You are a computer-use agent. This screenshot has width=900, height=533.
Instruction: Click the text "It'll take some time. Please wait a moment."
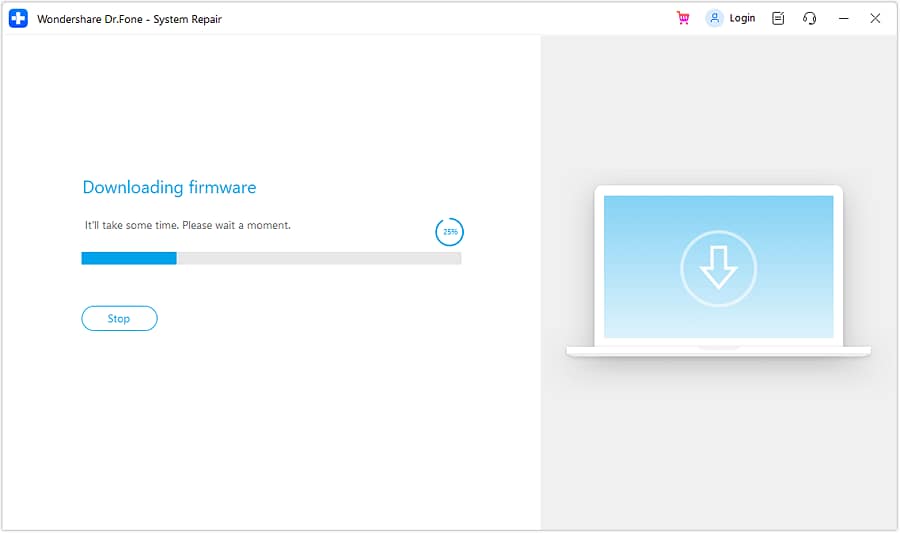click(188, 225)
